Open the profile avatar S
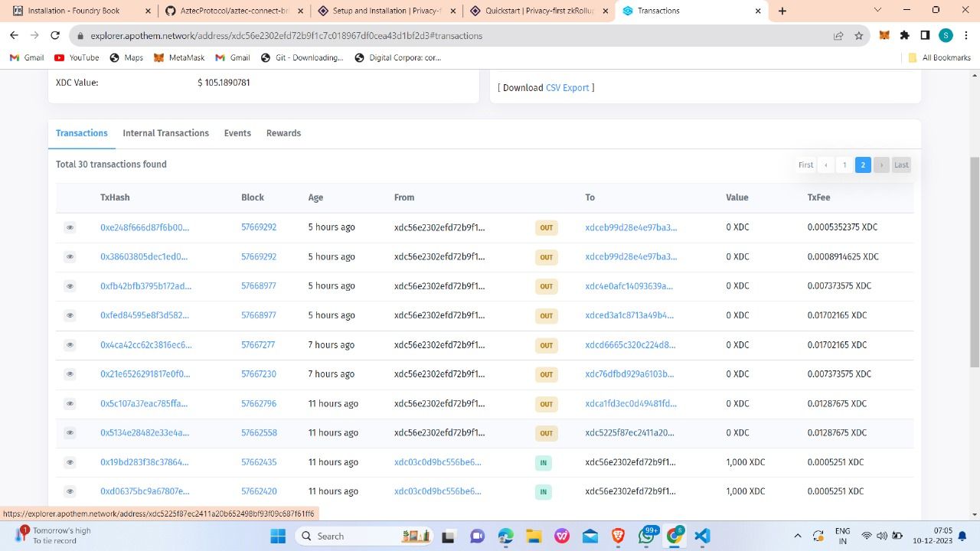980x551 pixels. coord(946,35)
